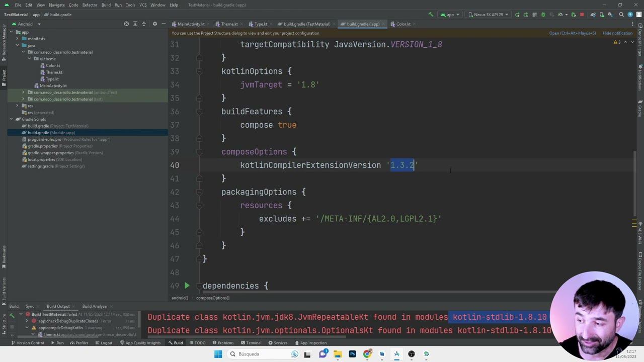
Task: Collapse app:compileDebugKotlin build node
Action: (27, 327)
